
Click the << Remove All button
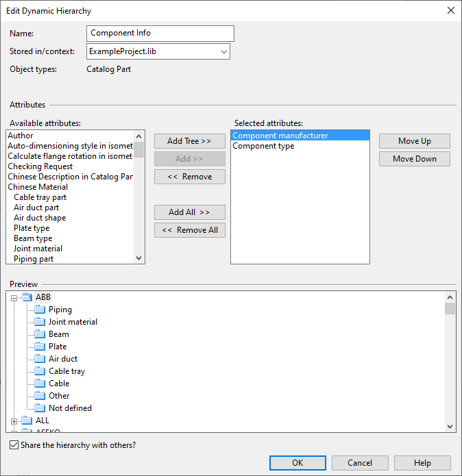click(190, 230)
